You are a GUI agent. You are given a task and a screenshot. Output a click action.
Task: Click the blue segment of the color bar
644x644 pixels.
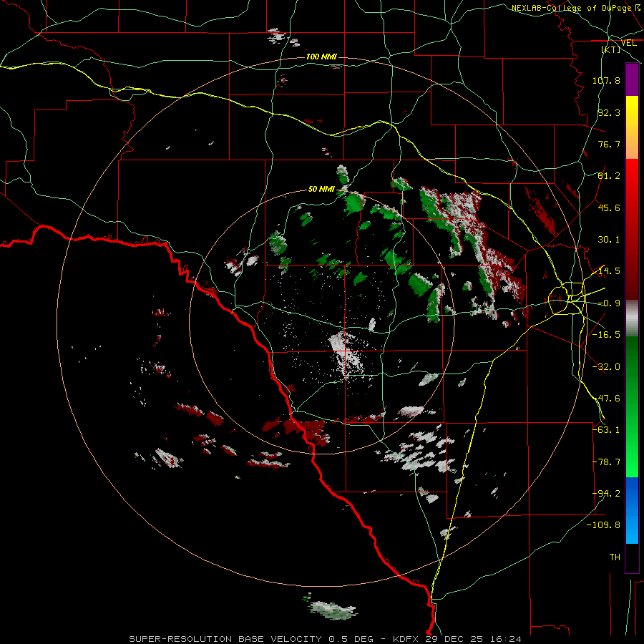(x=632, y=510)
